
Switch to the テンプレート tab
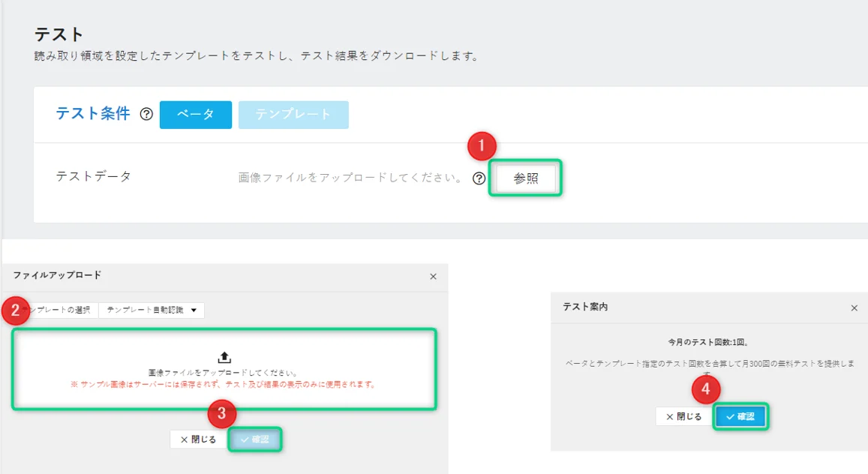coord(293,115)
